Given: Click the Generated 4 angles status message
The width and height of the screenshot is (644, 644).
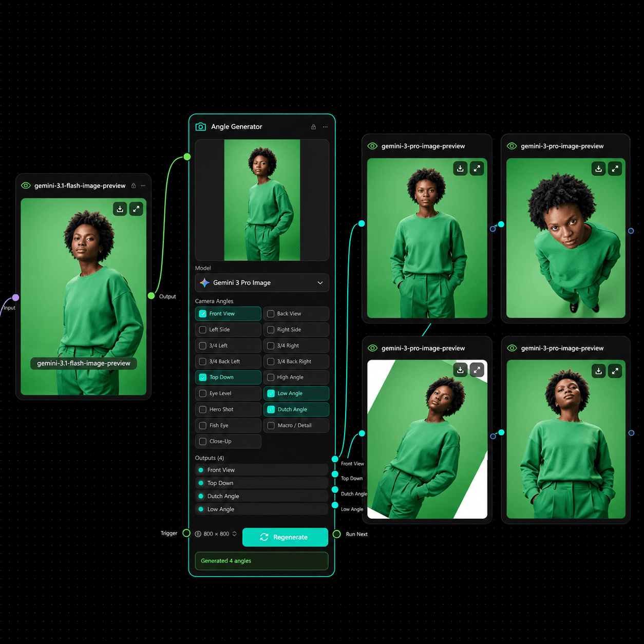Looking at the screenshot, I should click(x=261, y=561).
